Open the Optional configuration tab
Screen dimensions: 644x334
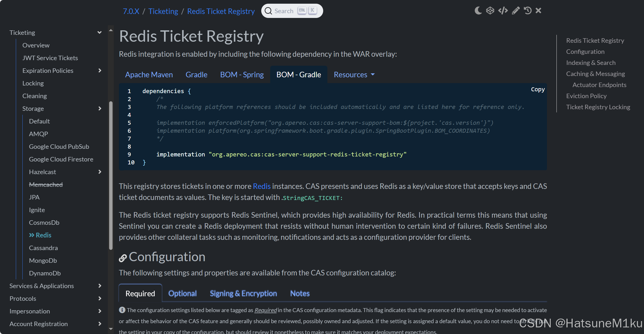coord(182,293)
